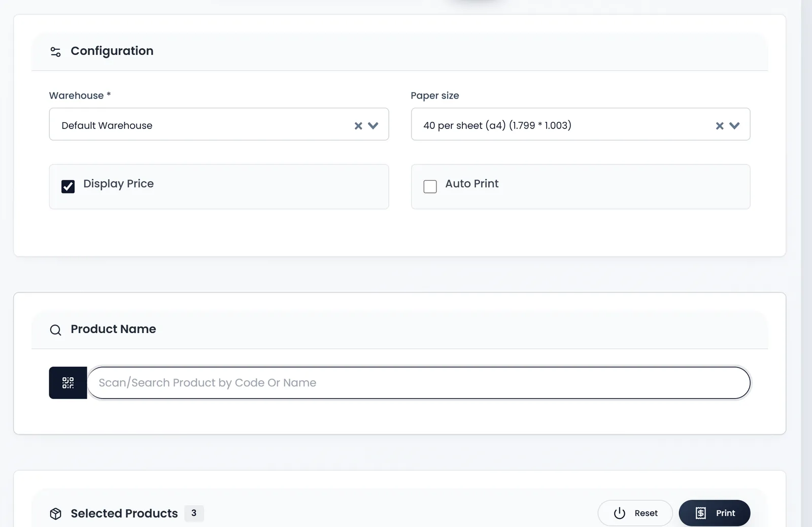The image size is (812, 527).
Task: Click the Auto Print label text
Action: coord(472,184)
